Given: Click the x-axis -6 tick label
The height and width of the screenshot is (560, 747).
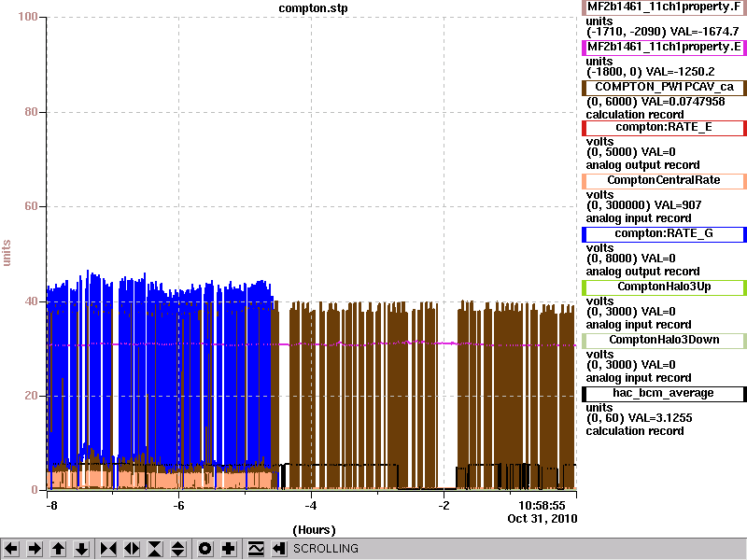Looking at the screenshot, I should click(178, 506).
